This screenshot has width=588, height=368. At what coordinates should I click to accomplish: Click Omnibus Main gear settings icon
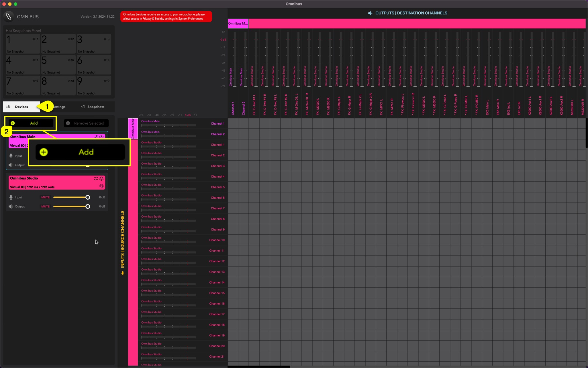[x=101, y=137]
